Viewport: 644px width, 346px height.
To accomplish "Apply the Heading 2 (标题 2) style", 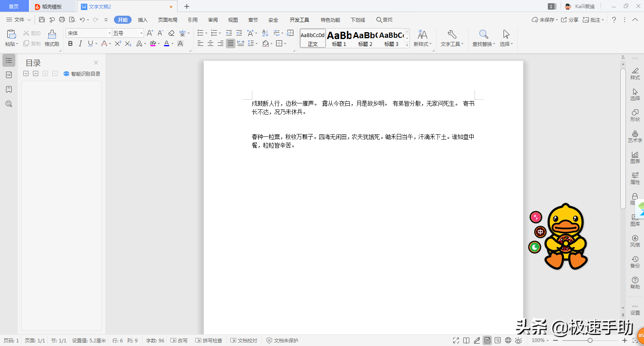I will (365, 39).
